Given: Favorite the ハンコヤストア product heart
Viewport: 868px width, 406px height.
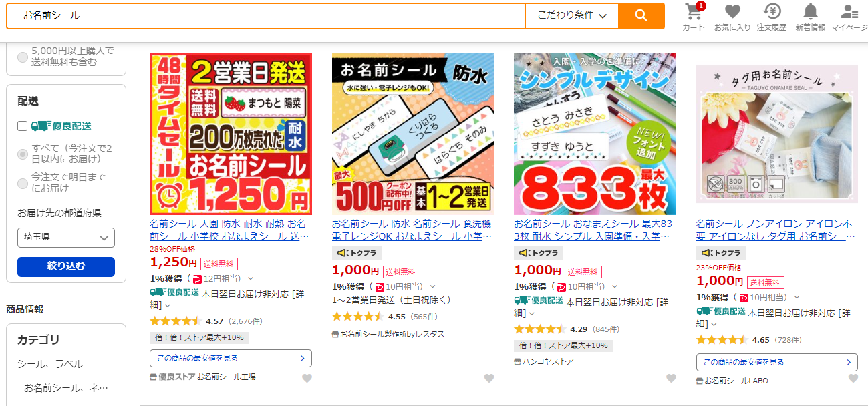Looking at the screenshot, I should coord(671,379).
